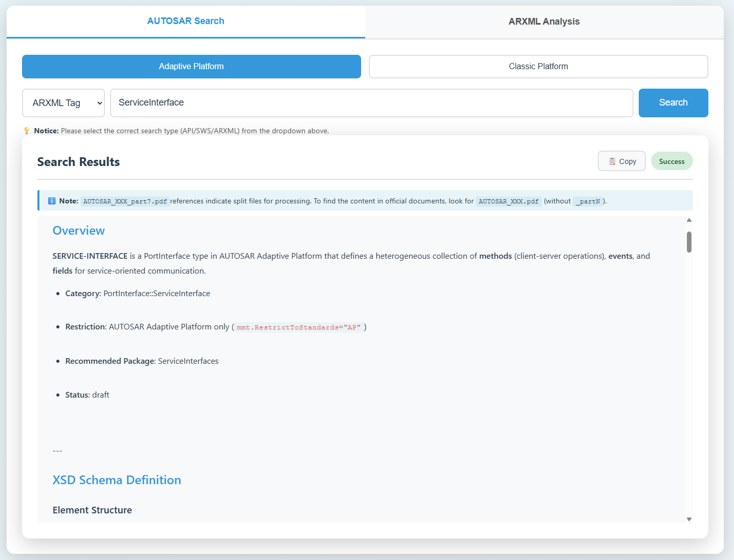Click the Element Structure subheading
This screenshot has height=560, width=734.
coord(92,510)
